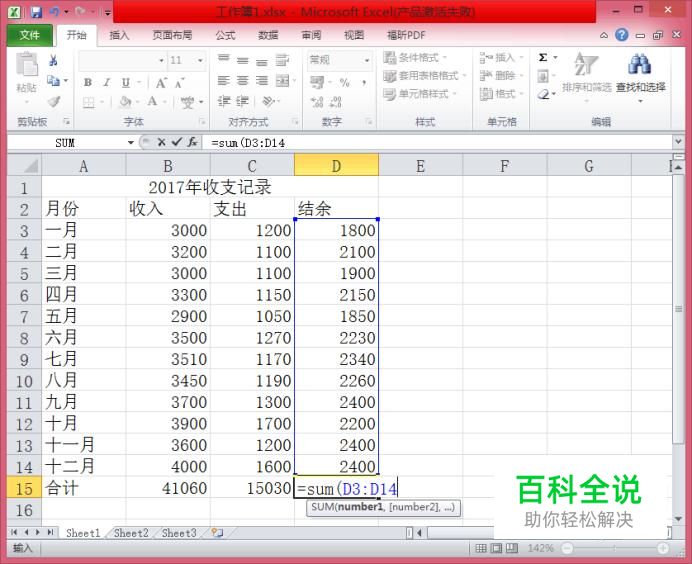Switch to the 公式 Formulas tab
Screen dimensions: 692x564
(225, 35)
